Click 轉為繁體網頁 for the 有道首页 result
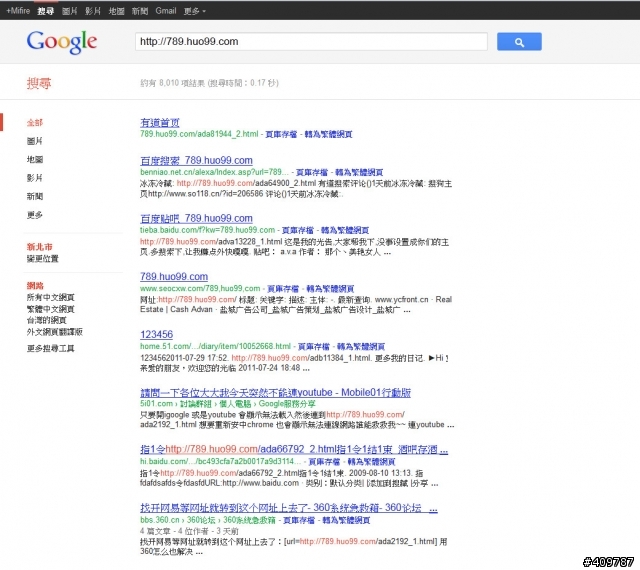 [x=328, y=134]
